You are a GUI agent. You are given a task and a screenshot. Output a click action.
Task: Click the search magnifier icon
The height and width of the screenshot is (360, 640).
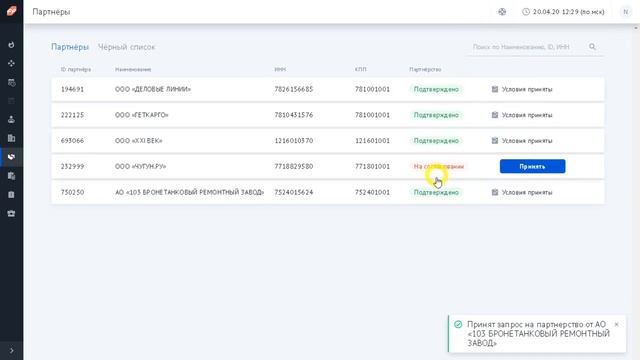click(x=592, y=47)
